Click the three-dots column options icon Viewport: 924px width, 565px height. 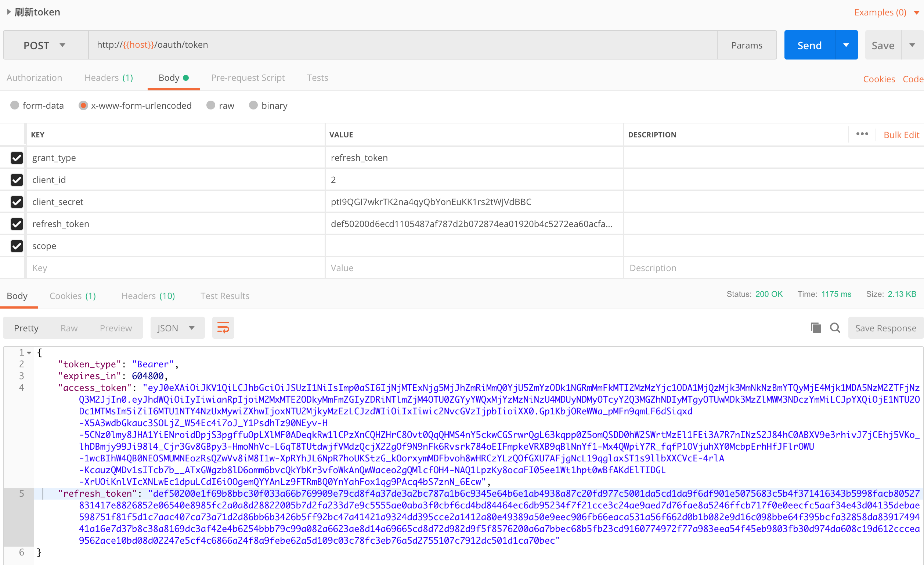pos(862,134)
